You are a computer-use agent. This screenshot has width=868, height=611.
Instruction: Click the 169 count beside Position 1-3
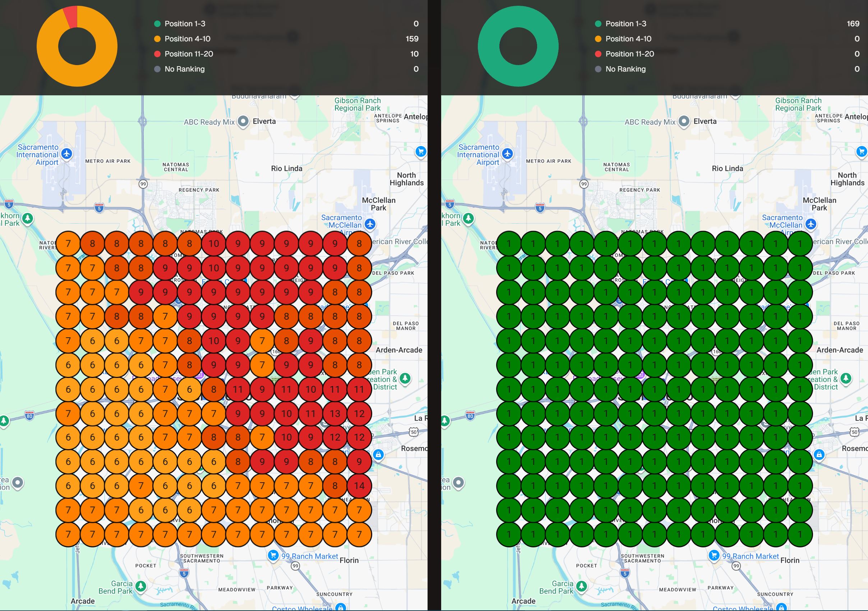[853, 23]
